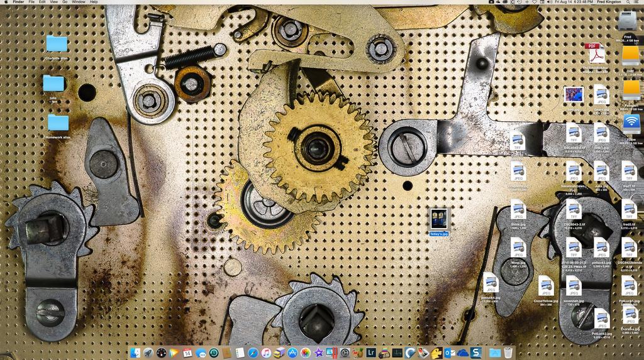Select the Homework alias folder
The height and width of the screenshot is (360, 644).
point(58,123)
